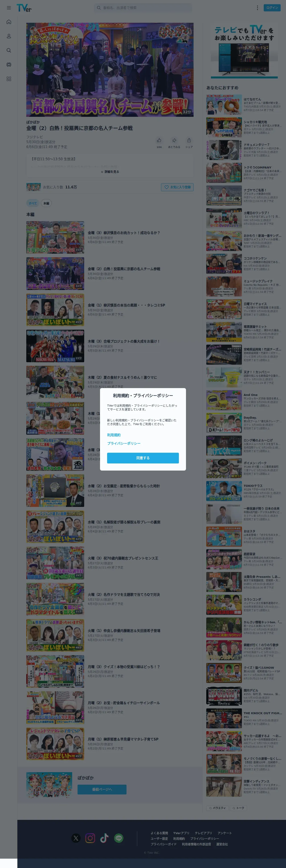Open 運営会社 footer link
This screenshot has height=868, width=286.
222,844
